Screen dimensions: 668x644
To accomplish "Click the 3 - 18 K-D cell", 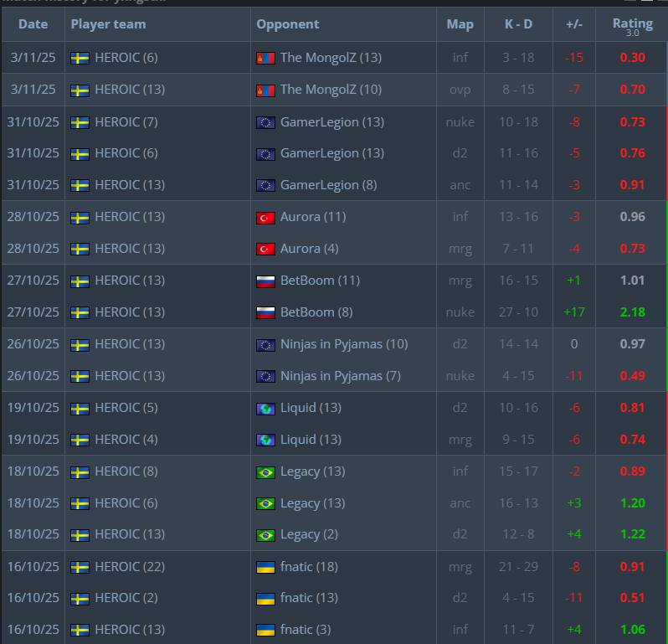I will pos(518,58).
